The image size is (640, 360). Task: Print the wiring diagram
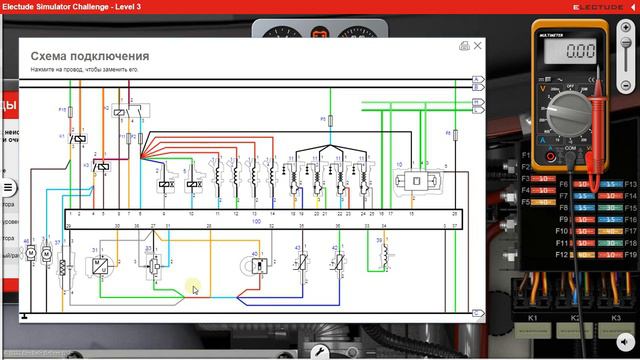click(x=464, y=46)
